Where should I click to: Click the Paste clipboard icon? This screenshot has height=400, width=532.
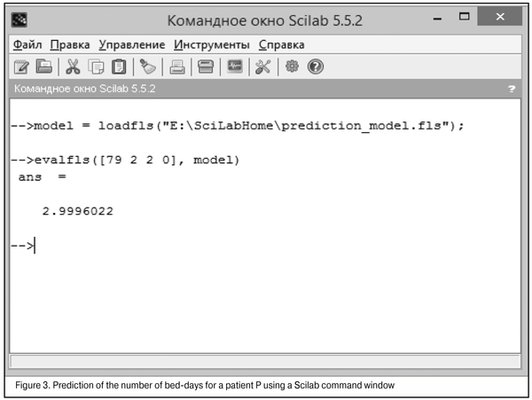[117, 67]
